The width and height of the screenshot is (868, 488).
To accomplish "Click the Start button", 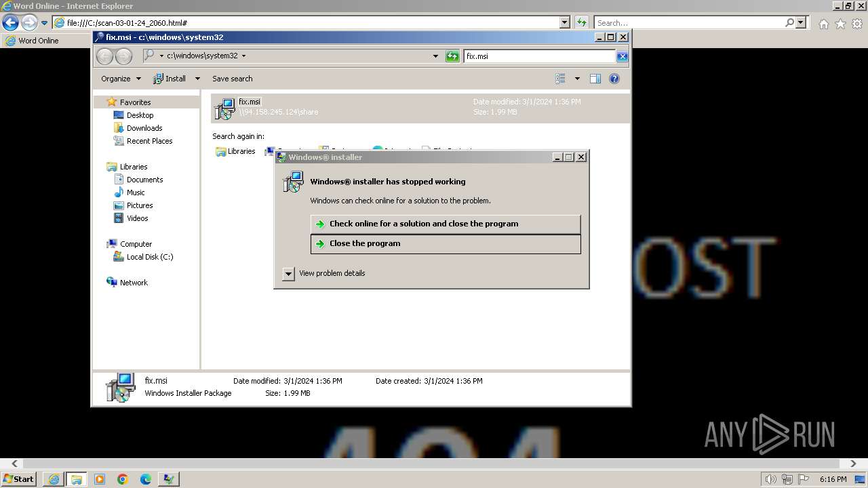I will point(19,479).
